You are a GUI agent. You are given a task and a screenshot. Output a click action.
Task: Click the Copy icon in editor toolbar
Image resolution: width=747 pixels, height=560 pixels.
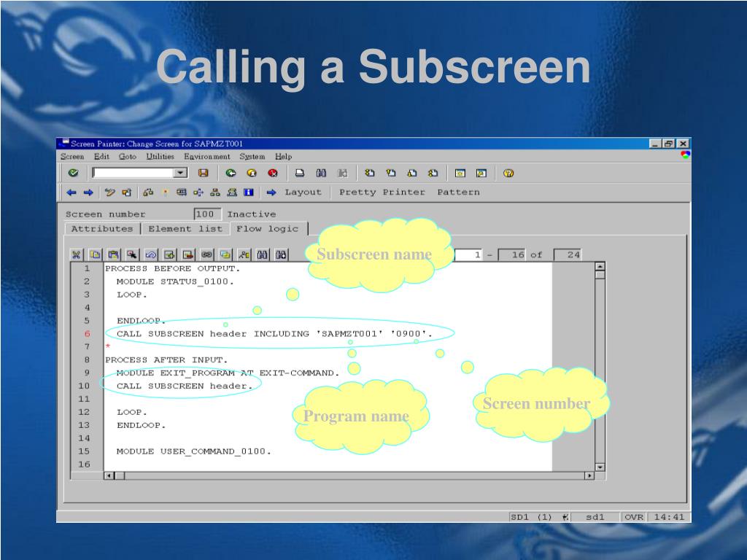[x=96, y=254]
